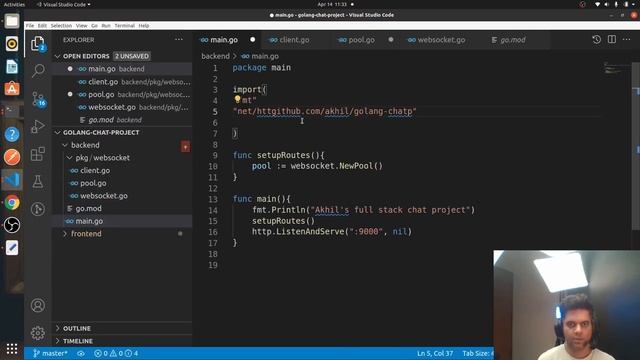Click line number 13 in the gutter
Screen dimensions: 640x360
point(213,199)
